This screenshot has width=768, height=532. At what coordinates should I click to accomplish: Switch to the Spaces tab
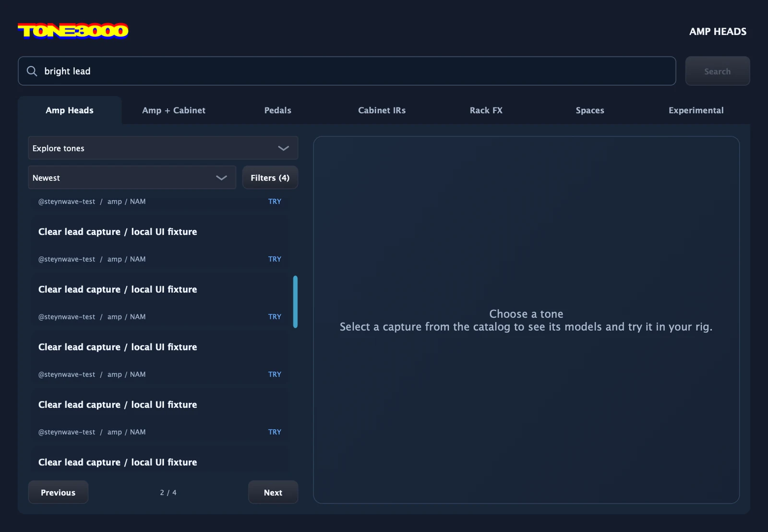[x=590, y=110]
